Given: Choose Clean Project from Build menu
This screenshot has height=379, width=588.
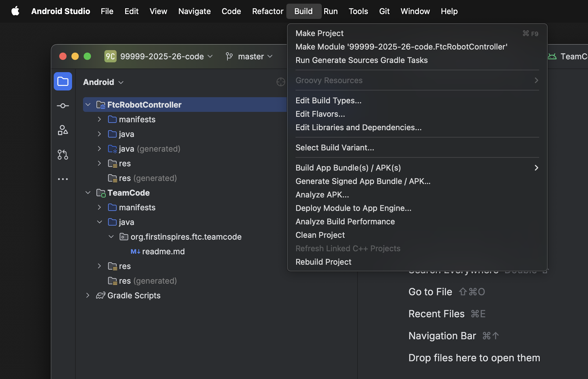Looking at the screenshot, I should [320, 235].
